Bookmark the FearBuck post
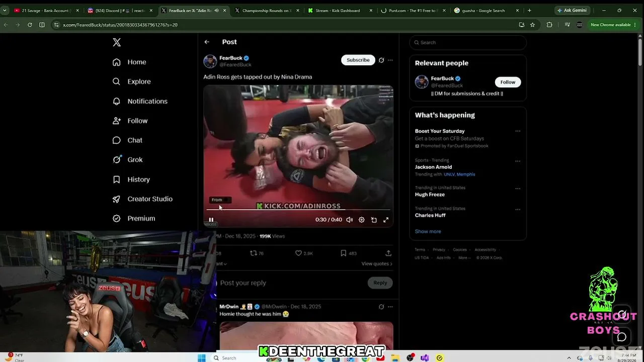The image size is (644, 362). tap(349, 253)
